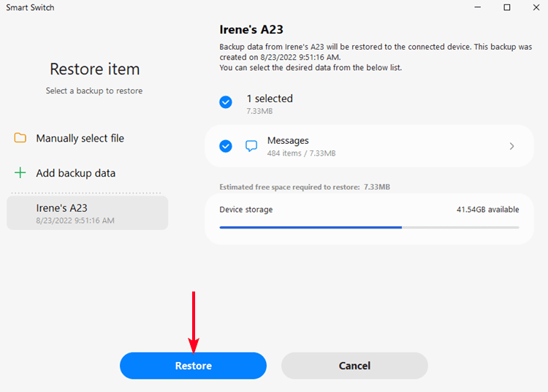548x392 pixels.
Task: Choose 'Add backup data' option
Action: click(x=76, y=173)
